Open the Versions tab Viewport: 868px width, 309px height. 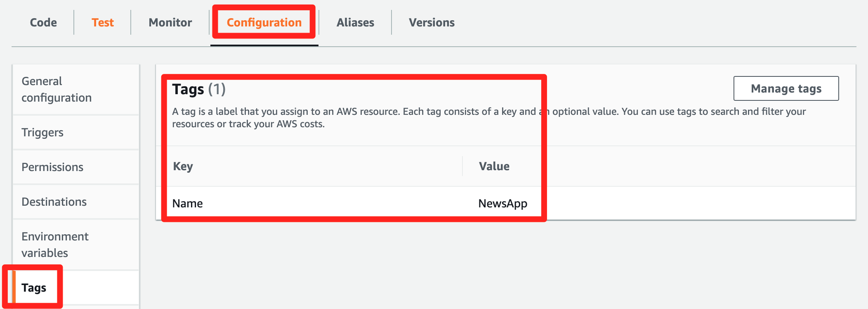[x=432, y=22]
